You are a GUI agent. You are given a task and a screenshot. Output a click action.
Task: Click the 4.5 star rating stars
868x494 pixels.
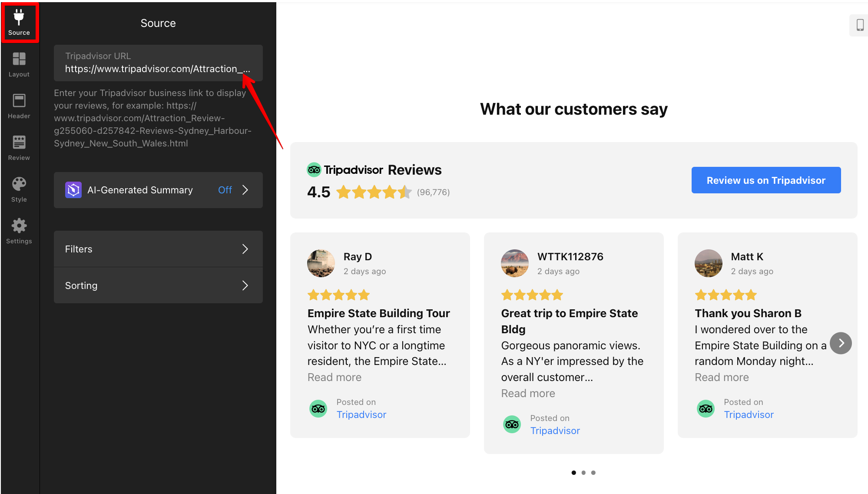point(374,192)
